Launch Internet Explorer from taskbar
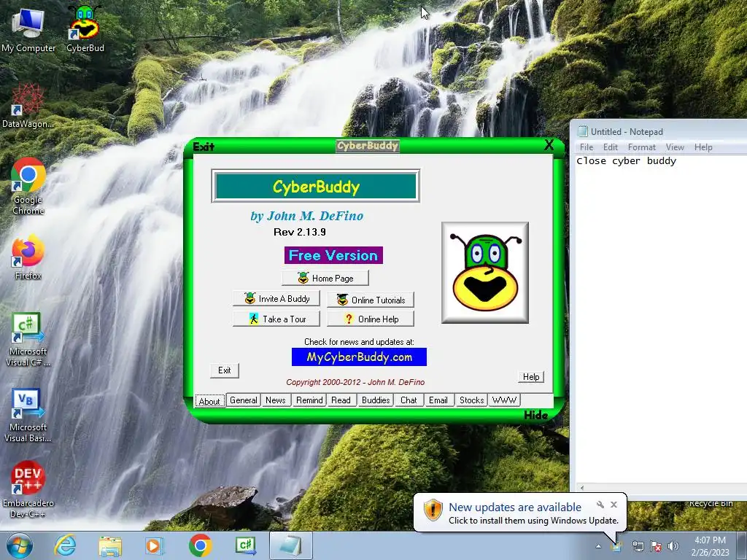This screenshot has height=560, width=747. [x=65, y=545]
